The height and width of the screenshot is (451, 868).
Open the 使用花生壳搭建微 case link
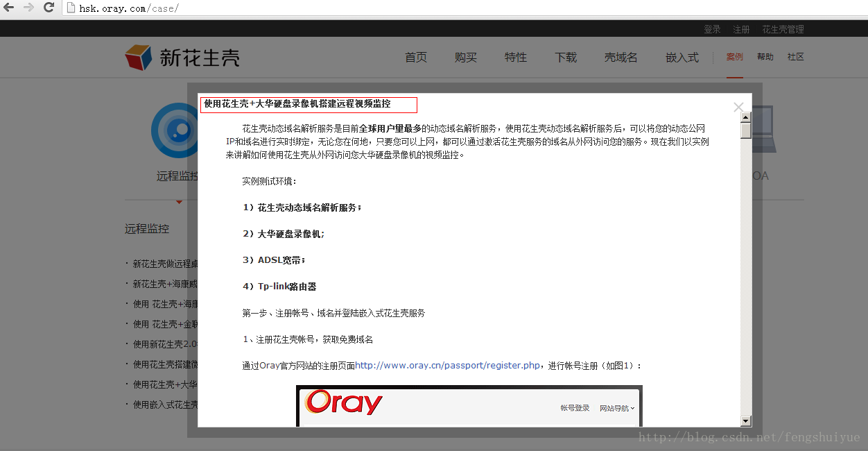(166, 364)
